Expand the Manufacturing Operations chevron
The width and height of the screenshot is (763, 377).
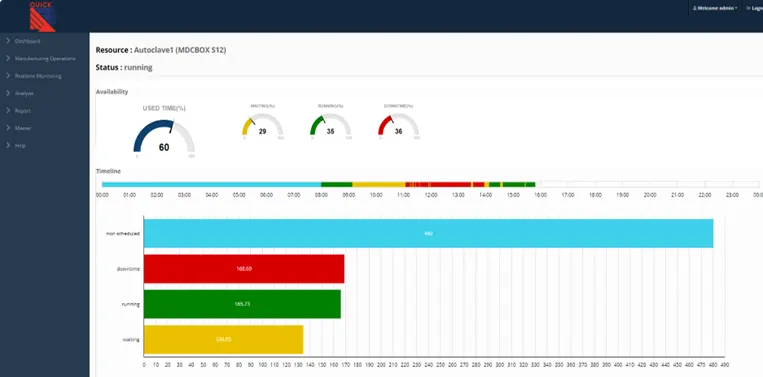tap(8, 58)
